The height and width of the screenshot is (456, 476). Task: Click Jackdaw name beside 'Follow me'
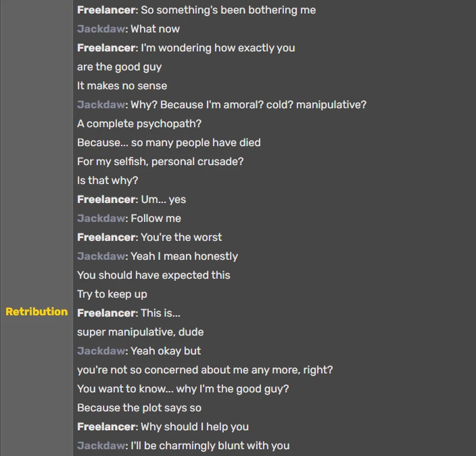101,218
